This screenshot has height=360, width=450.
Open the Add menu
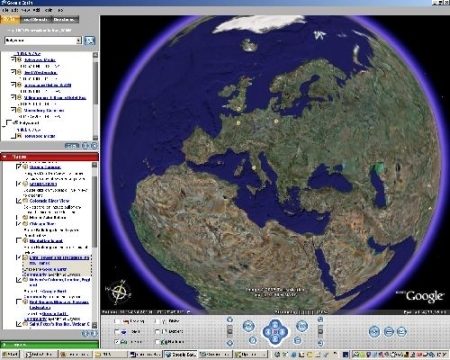pyautogui.click(x=36, y=10)
